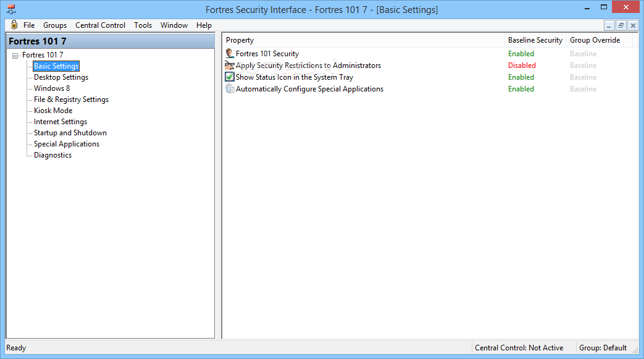The image size is (644, 359).
Task: Select Desktop Settings in the tree
Action: click(61, 77)
